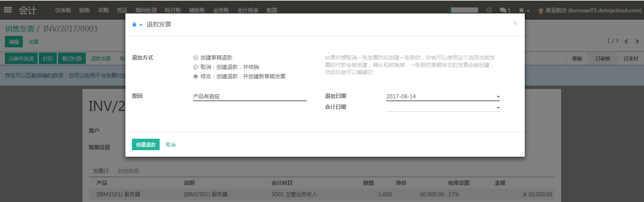Click the 17% tax cell

point(453,194)
